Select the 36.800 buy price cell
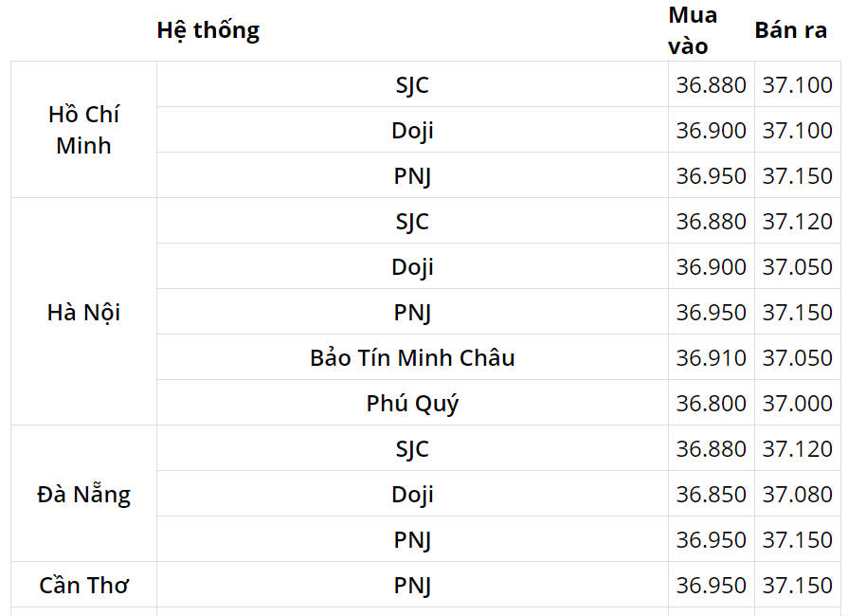 coord(711,403)
